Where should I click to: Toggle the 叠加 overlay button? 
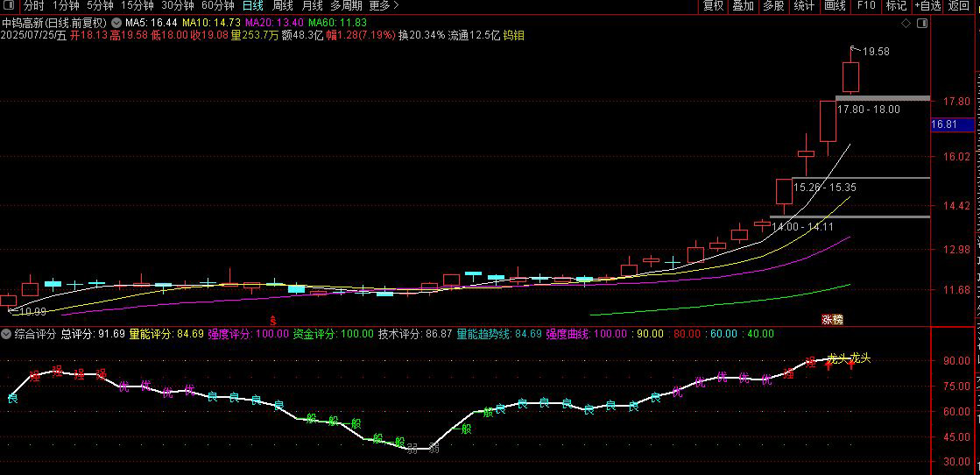point(744,6)
